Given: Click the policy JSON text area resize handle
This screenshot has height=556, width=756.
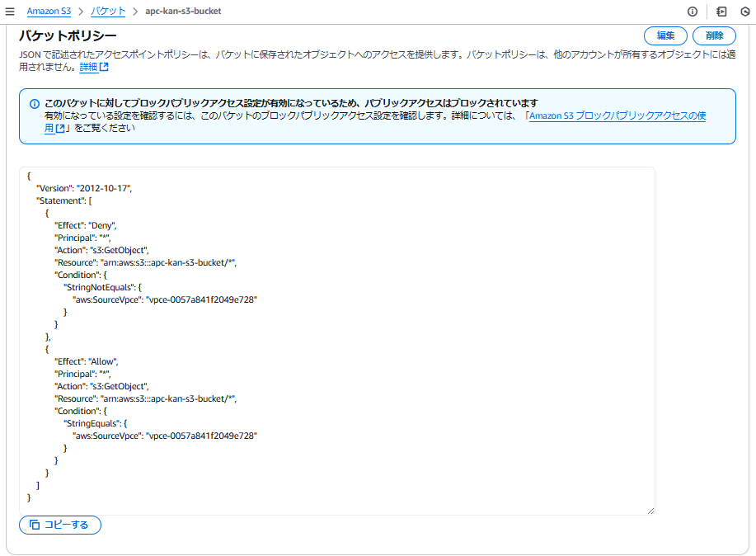Looking at the screenshot, I should [650, 511].
